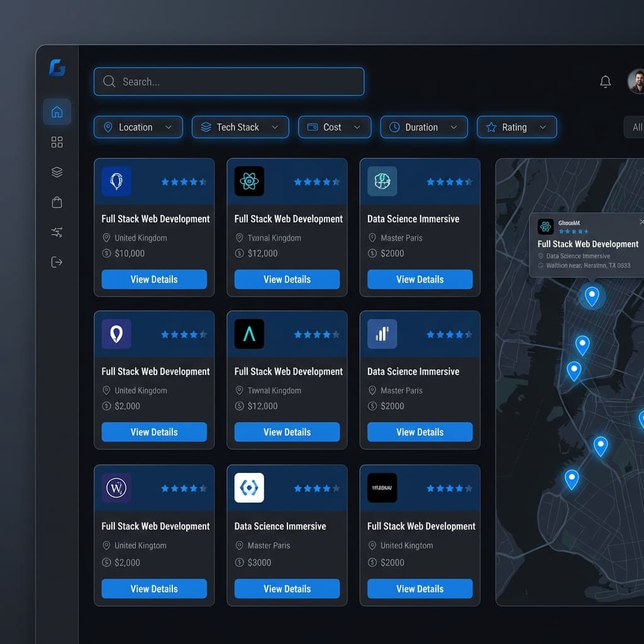Open the Location filter dropdown
Image resolution: width=644 pixels, height=644 pixels.
(138, 127)
